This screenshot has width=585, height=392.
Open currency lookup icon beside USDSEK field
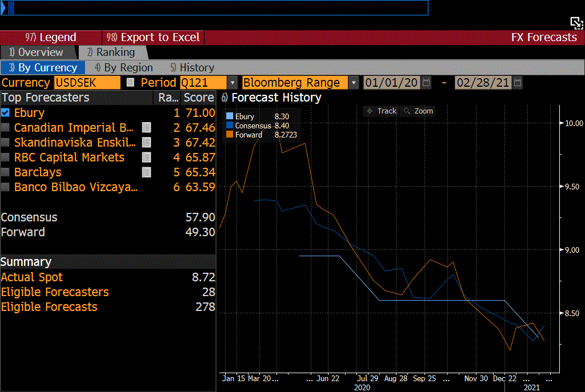130,82
